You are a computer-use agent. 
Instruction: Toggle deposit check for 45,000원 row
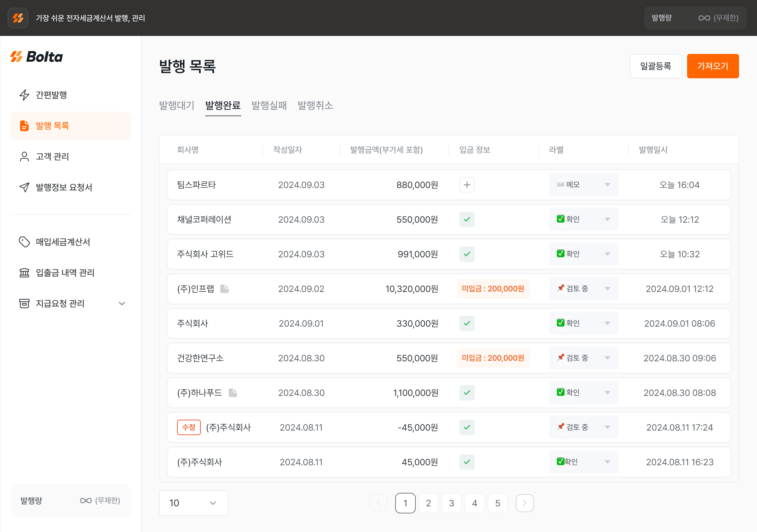467,462
